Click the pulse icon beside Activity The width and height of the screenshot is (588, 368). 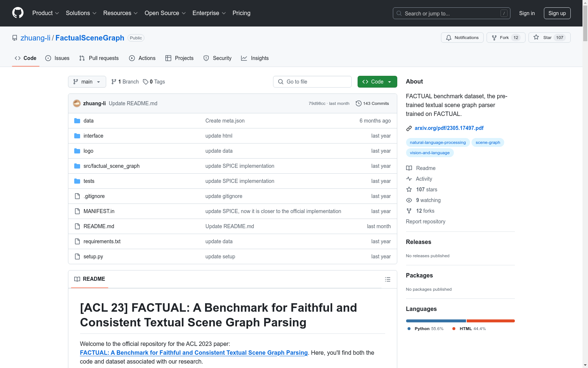(409, 179)
